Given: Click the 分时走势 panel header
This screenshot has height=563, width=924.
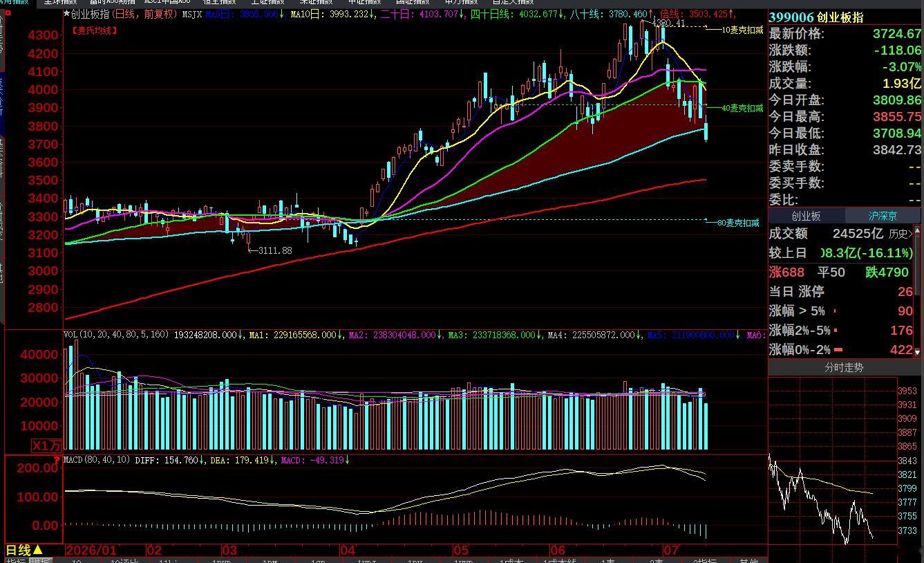Looking at the screenshot, I should click(844, 367).
